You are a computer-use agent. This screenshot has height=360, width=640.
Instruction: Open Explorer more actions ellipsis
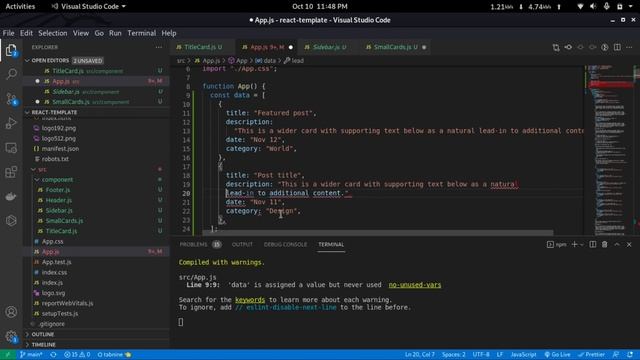pyautogui.click(x=159, y=47)
